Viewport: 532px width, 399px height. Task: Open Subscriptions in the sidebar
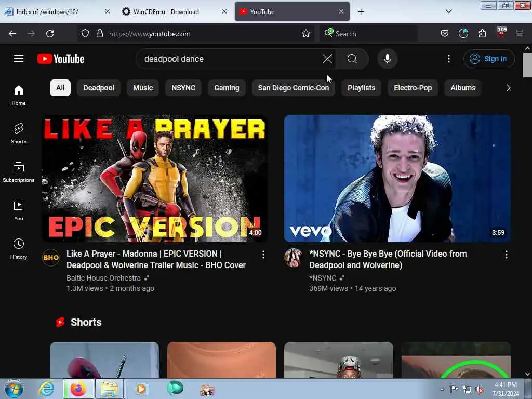19,172
